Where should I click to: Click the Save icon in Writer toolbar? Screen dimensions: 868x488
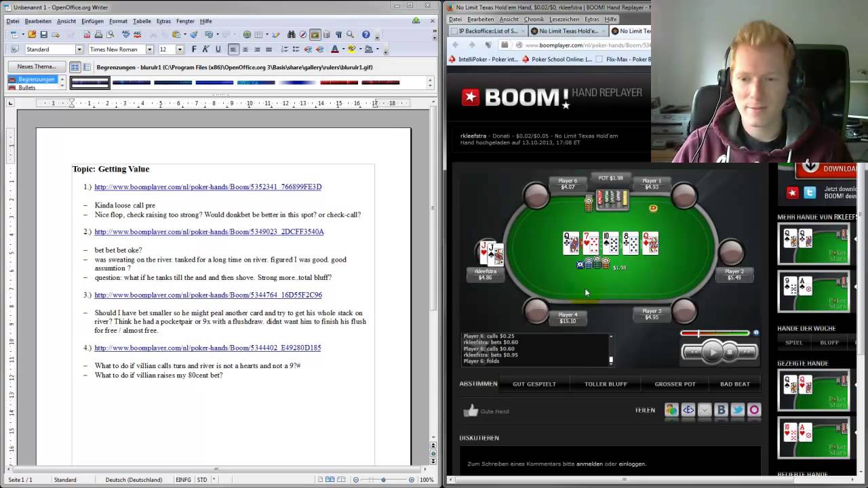(43, 35)
